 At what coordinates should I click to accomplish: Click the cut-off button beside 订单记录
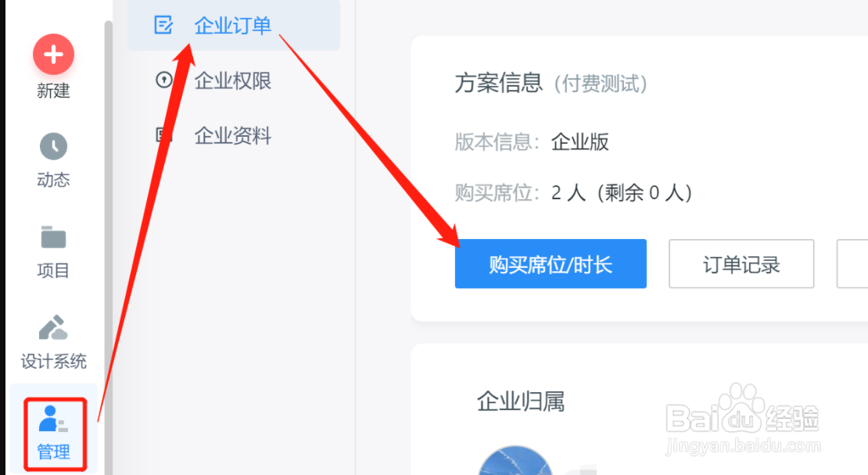(852, 264)
